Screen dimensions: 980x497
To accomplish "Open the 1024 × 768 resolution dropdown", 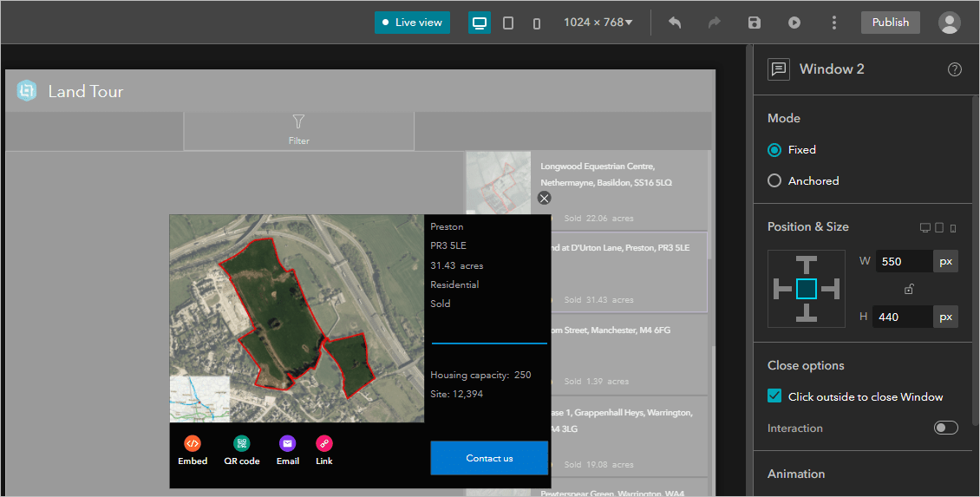I will pyautogui.click(x=598, y=23).
